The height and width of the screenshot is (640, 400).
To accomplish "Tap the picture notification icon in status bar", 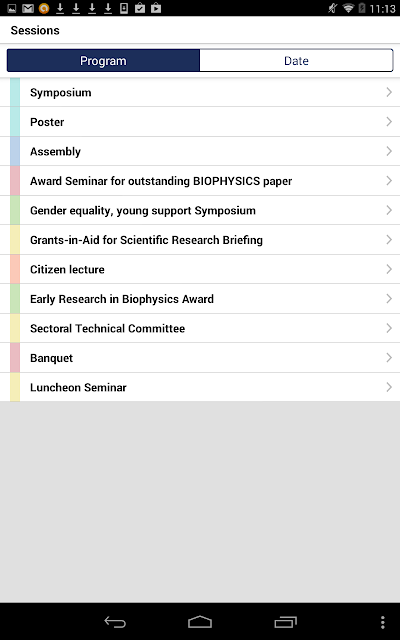I will (x=12, y=8).
